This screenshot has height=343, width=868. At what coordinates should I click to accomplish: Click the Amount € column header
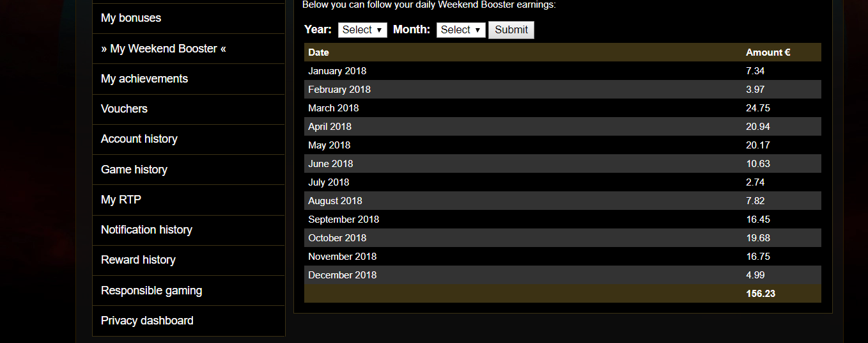point(768,52)
